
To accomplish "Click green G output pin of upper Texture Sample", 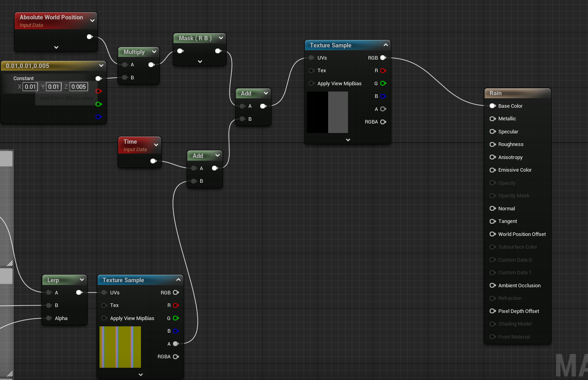I will tap(383, 83).
